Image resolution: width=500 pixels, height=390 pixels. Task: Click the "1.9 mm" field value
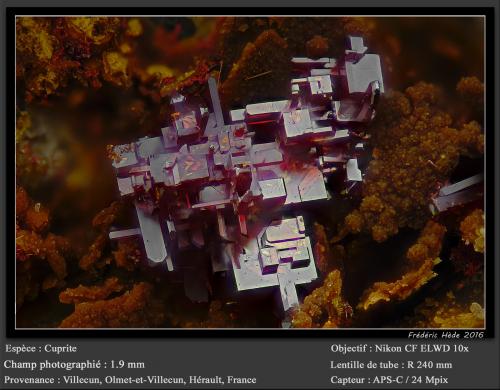pos(127,364)
